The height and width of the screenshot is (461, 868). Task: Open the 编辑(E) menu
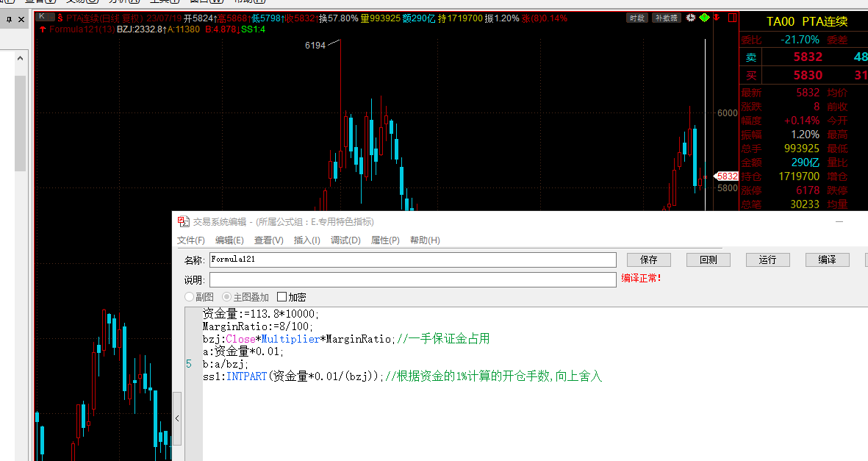click(229, 240)
